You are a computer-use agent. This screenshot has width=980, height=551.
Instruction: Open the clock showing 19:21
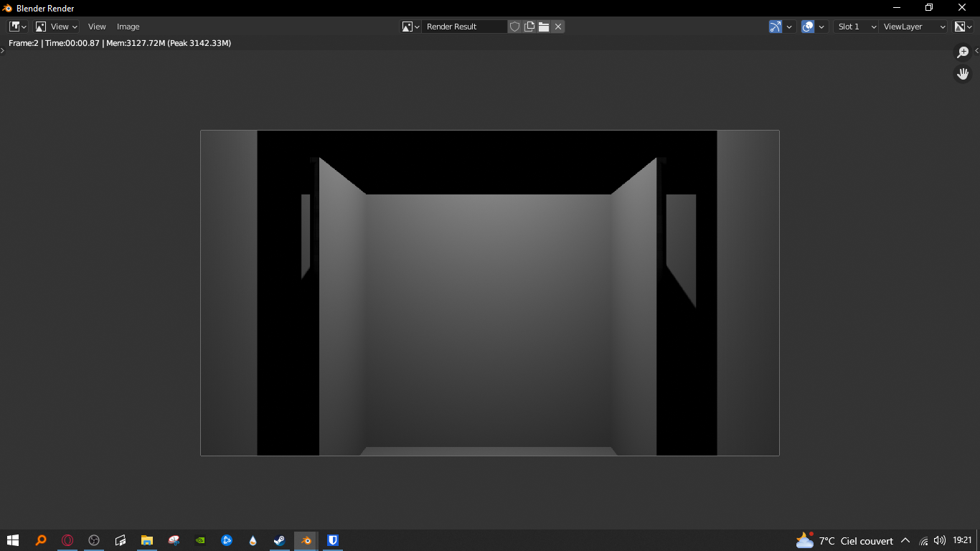point(962,540)
